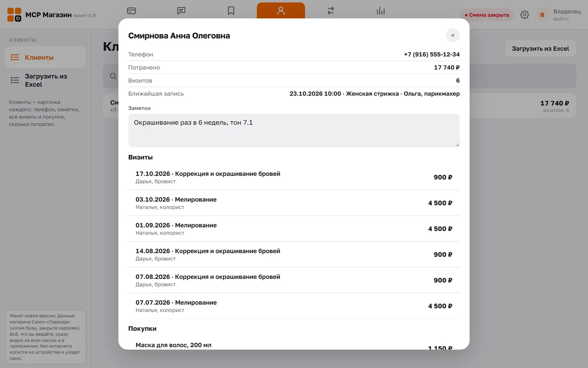Click the top-right Загрузить из Excel button
Viewport: 588px width, 368px height.
coord(540,49)
